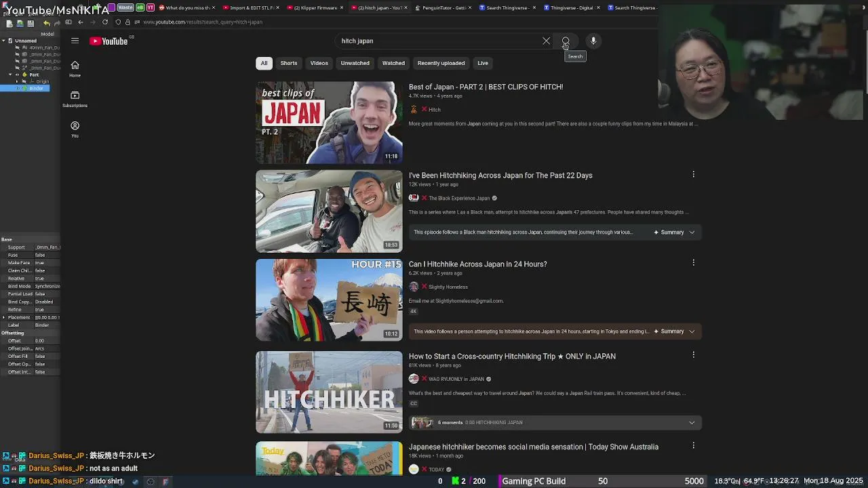Click the Waste bookmark button

(125, 7)
